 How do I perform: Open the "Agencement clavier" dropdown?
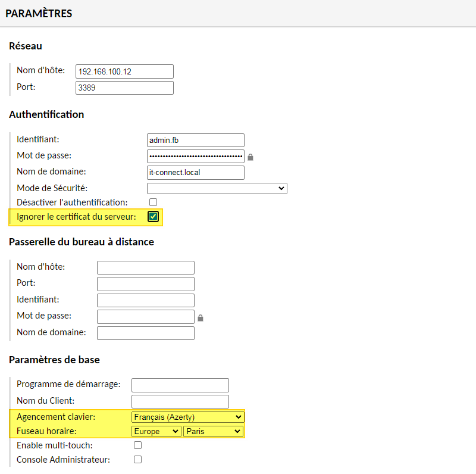pos(187,417)
